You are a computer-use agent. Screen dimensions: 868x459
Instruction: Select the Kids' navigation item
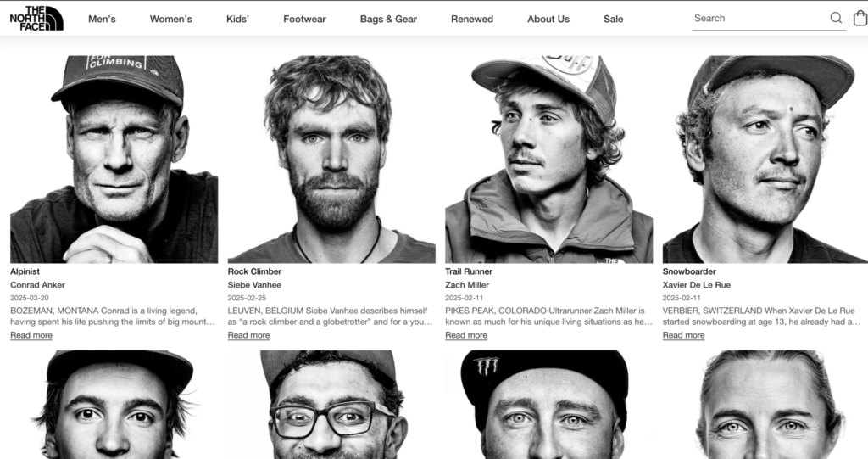click(237, 19)
